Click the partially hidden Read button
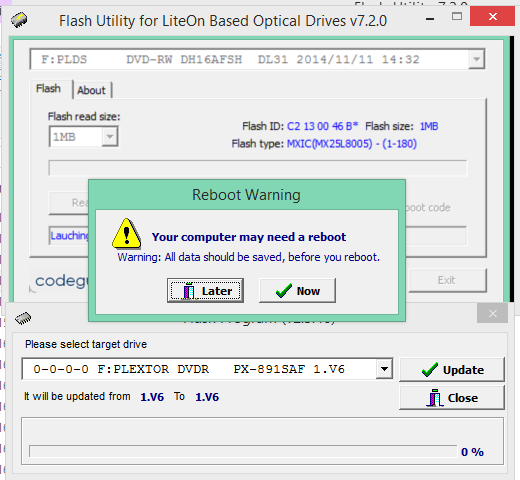 coord(69,203)
